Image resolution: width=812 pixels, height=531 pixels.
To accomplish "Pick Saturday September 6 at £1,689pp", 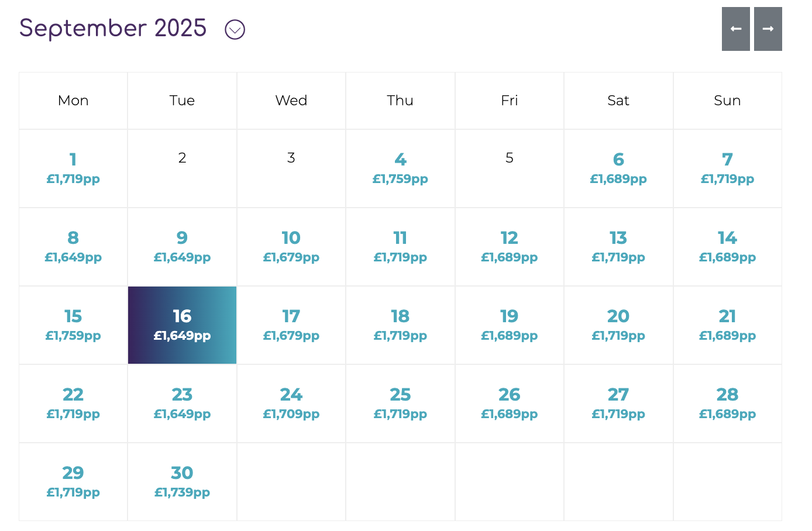I will click(618, 168).
